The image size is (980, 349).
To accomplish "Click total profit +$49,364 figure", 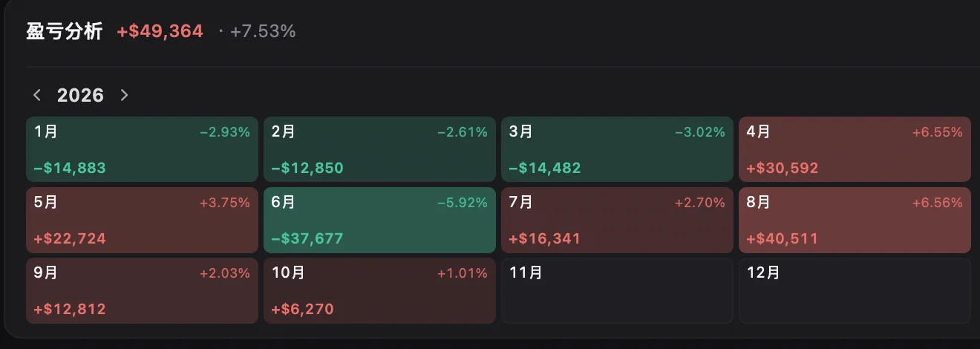I will 160,31.
